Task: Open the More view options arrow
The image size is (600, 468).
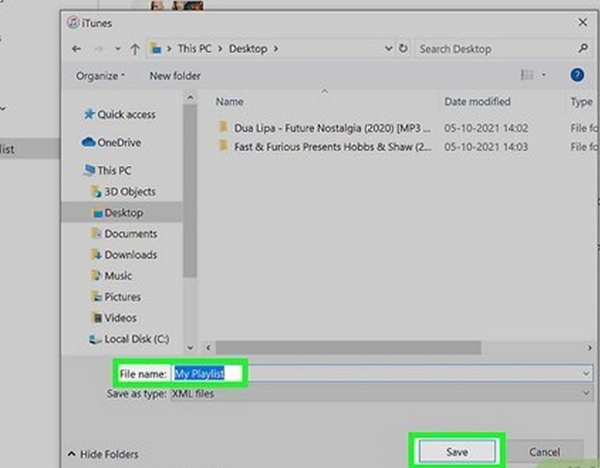Action: point(543,75)
